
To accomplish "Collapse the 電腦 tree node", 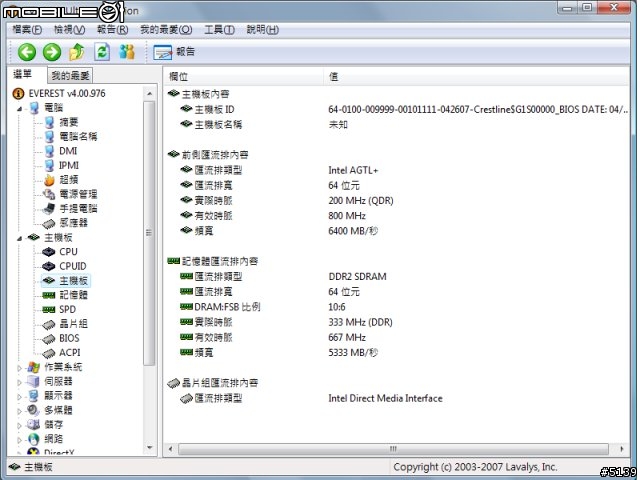I will pyautogui.click(x=20, y=109).
